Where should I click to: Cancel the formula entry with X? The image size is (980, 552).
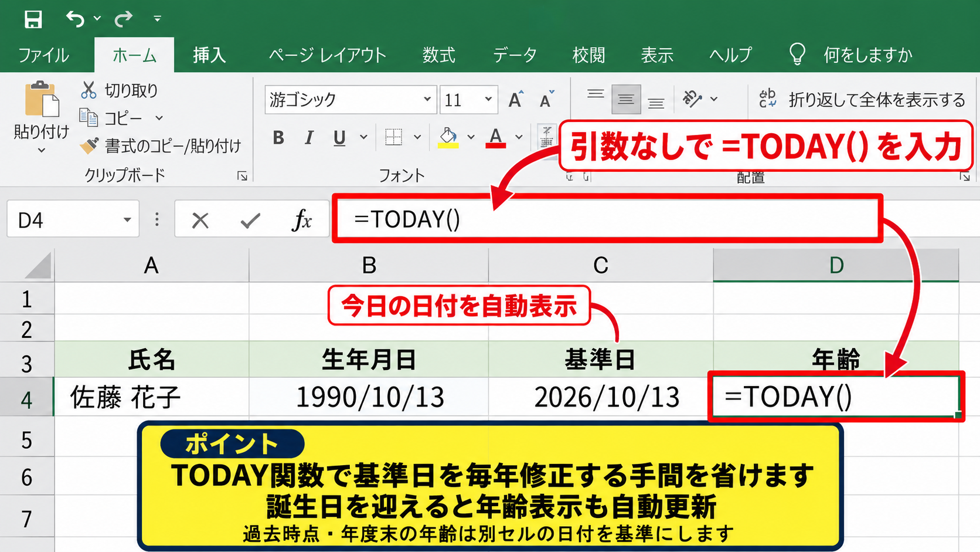click(200, 221)
